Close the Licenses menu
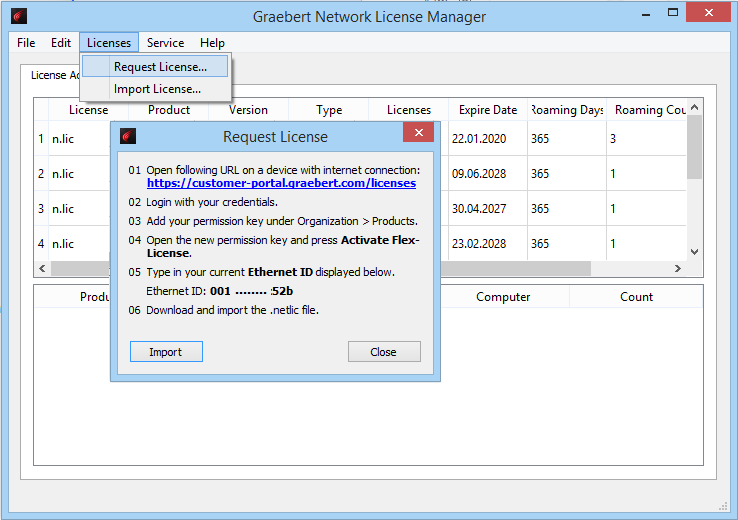Image resolution: width=738 pixels, height=520 pixels. (109, 43)
